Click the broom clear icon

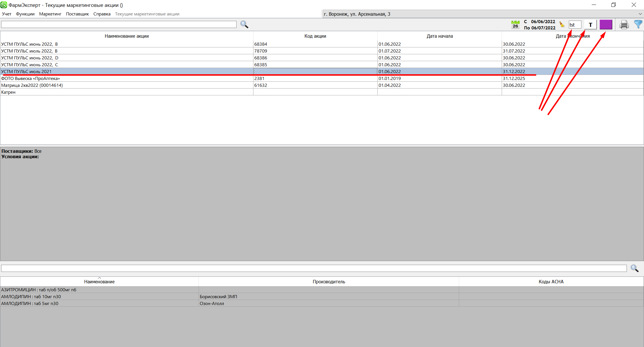point(562,25)
